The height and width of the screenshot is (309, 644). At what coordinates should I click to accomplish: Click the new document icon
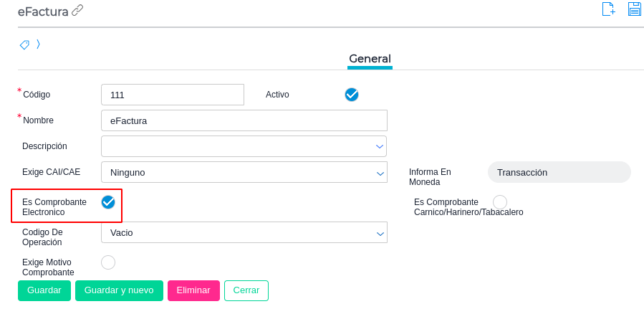[x=608, y=9]
